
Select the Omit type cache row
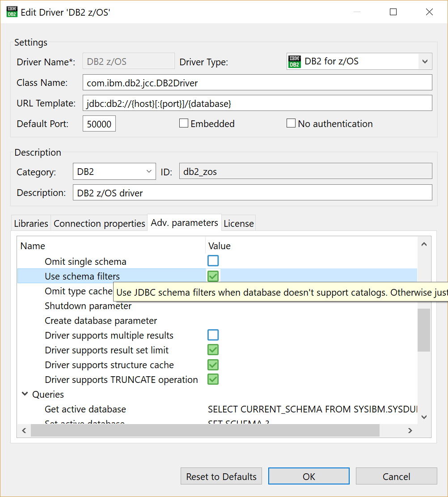[x=79, y=291]
